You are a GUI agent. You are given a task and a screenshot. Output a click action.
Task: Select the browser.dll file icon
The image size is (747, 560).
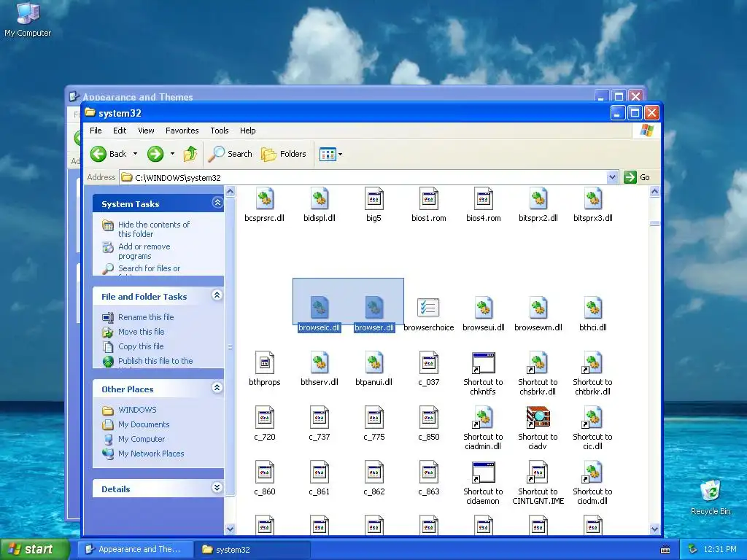(374, 308)
